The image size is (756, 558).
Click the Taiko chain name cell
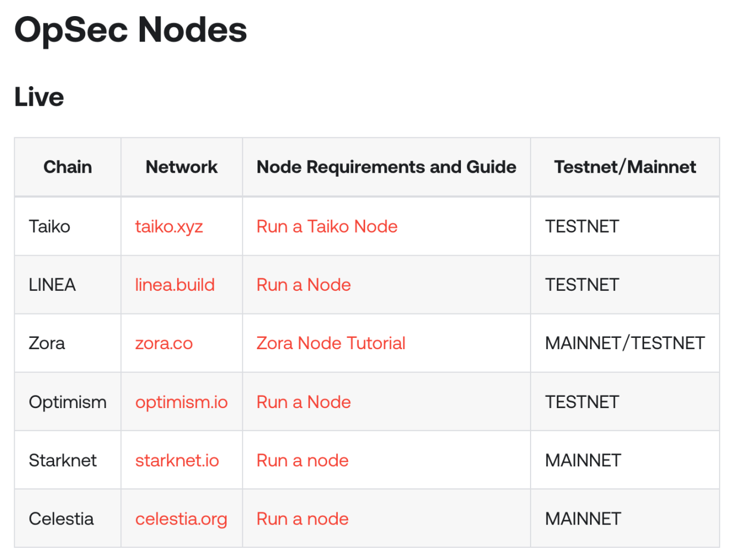tap(49, 227)
